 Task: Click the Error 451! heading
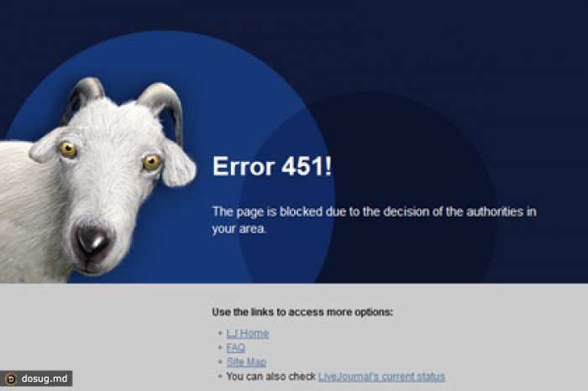click(272, 166)
